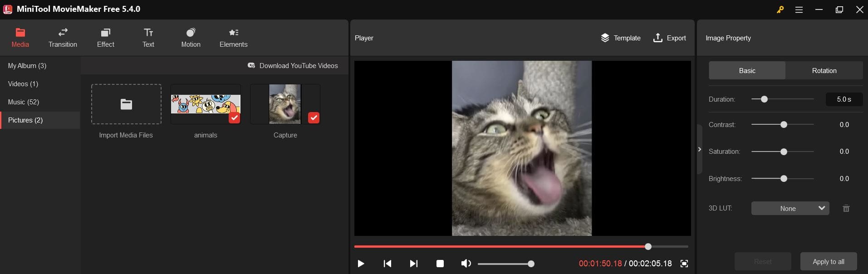
Task: Switch to the Transition tab
Action: tap(63, 38)
